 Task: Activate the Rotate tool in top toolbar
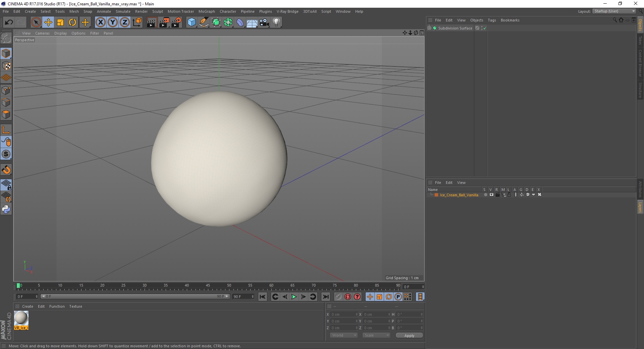pos(72,22)
